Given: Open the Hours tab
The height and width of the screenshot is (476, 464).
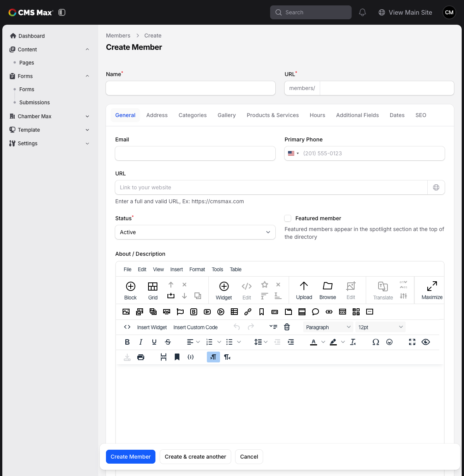Looking at the screenshot, I should pos(317,115).
